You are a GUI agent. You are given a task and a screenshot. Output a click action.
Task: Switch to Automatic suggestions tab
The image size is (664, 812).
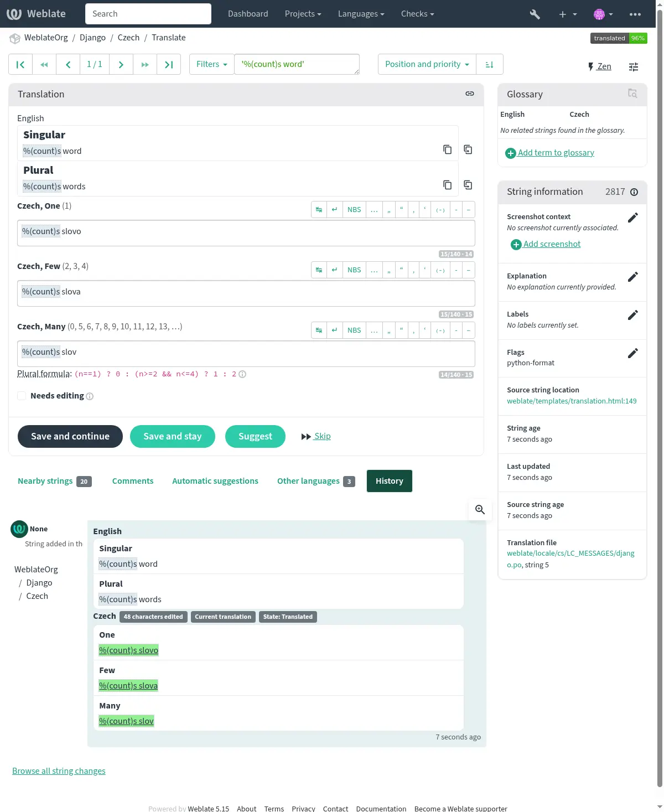coord(215,481)
